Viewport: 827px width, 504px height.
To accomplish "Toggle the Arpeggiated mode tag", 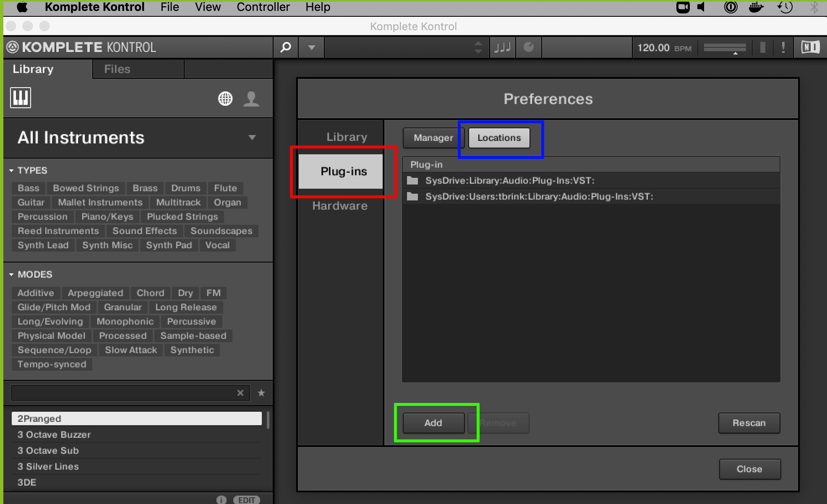I will tap(96, 293).
